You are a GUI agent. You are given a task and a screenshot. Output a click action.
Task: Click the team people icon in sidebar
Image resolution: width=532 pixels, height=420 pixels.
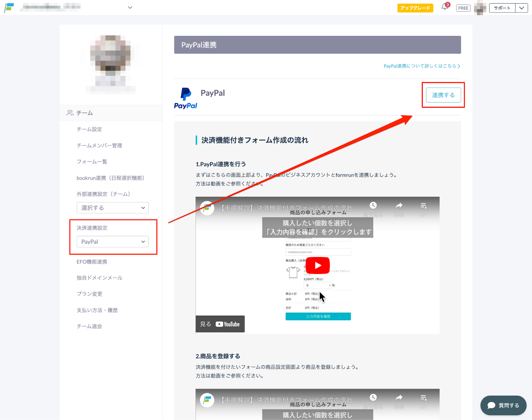coord(70,113)
